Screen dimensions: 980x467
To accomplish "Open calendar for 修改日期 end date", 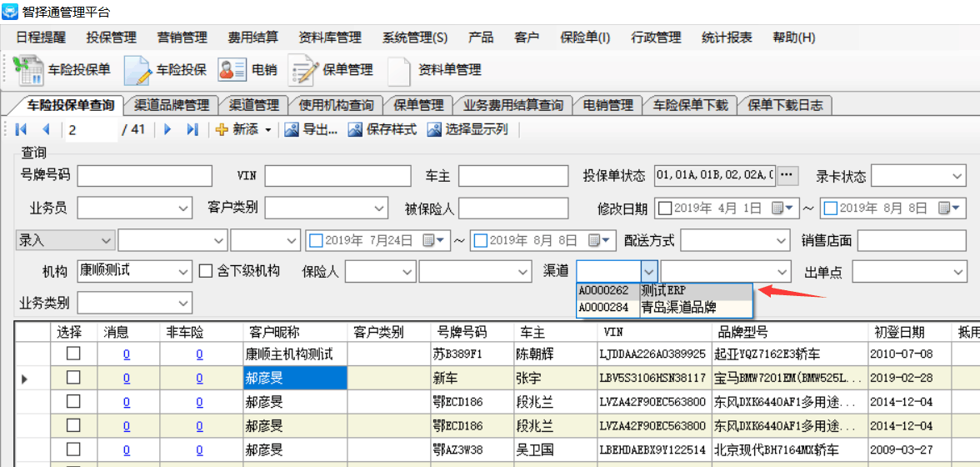I will click(947, 208).
